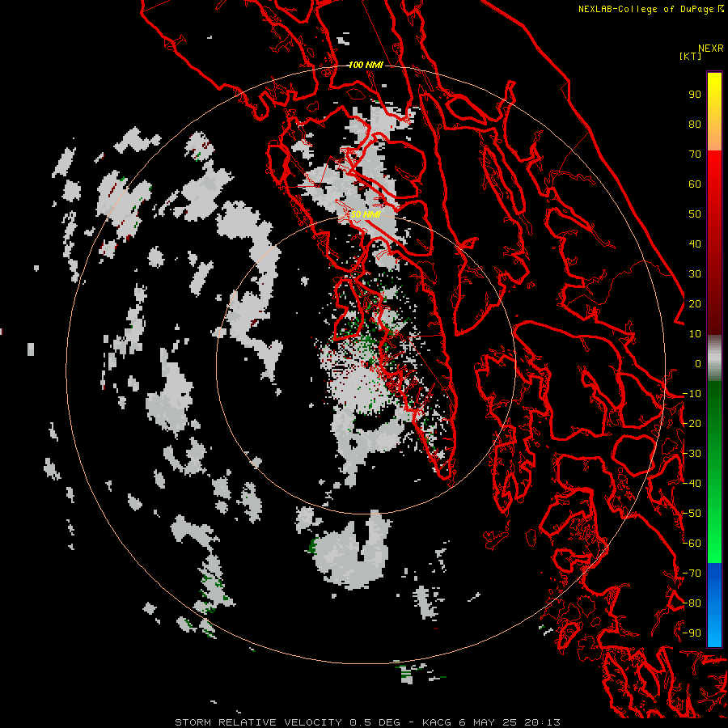Select the -60 value on the velocity scale
Image resolution: width=728 pixels, height=728 pixels.
pos(692,544)
